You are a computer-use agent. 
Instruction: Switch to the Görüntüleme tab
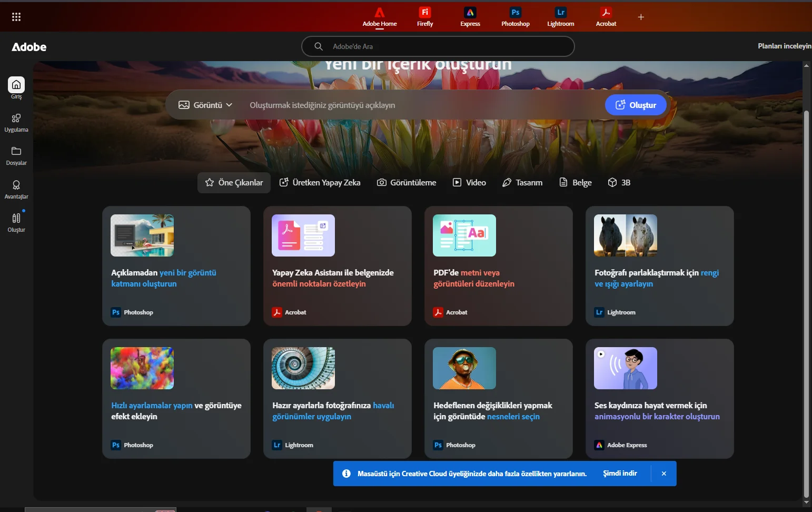pyautogui.click(x=407, y=183)
